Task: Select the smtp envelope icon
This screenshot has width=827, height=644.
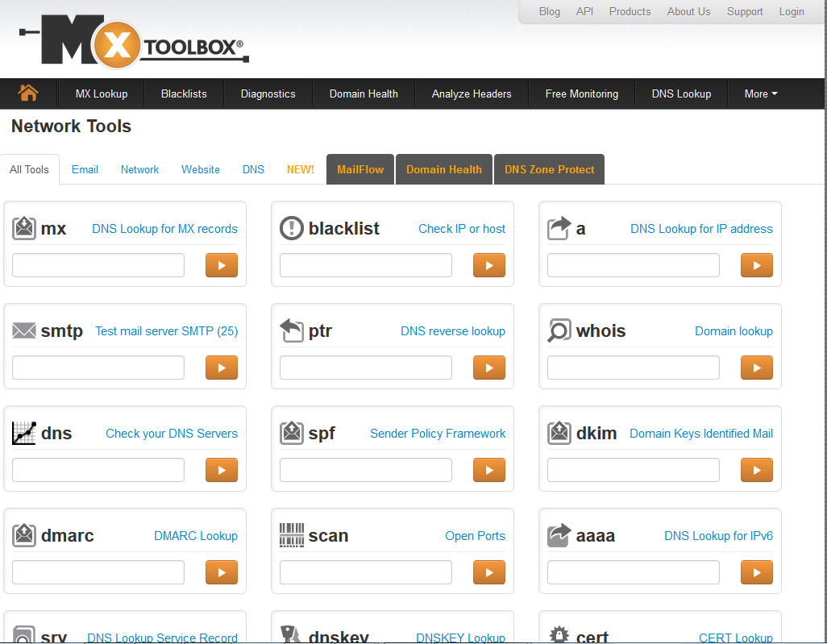Action: (23, 330)
